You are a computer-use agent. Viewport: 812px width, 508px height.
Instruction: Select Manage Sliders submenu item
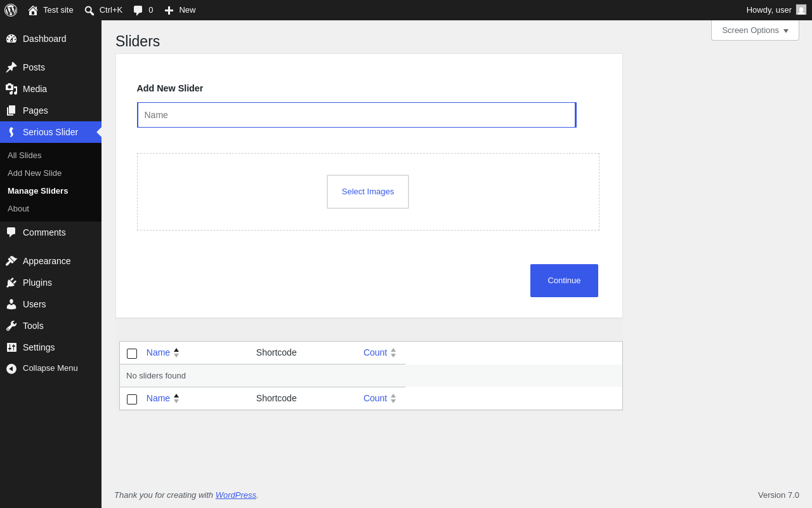point(51,190)
